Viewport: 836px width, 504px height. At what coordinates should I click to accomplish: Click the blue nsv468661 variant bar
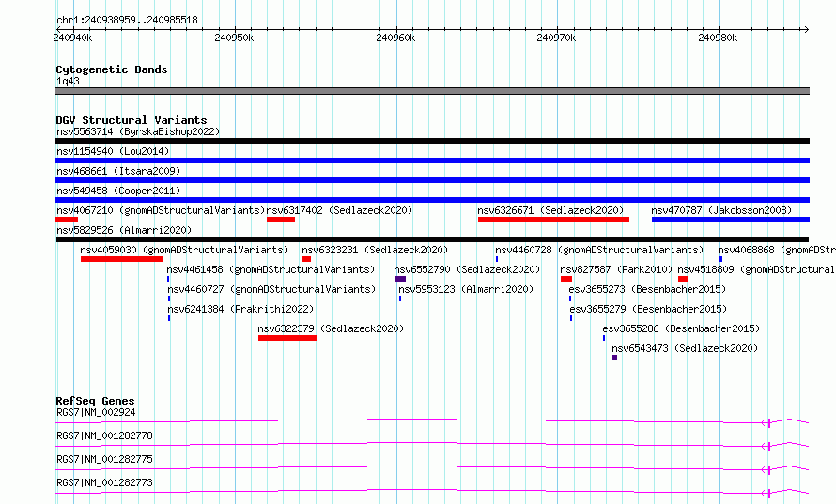point(432,180)
